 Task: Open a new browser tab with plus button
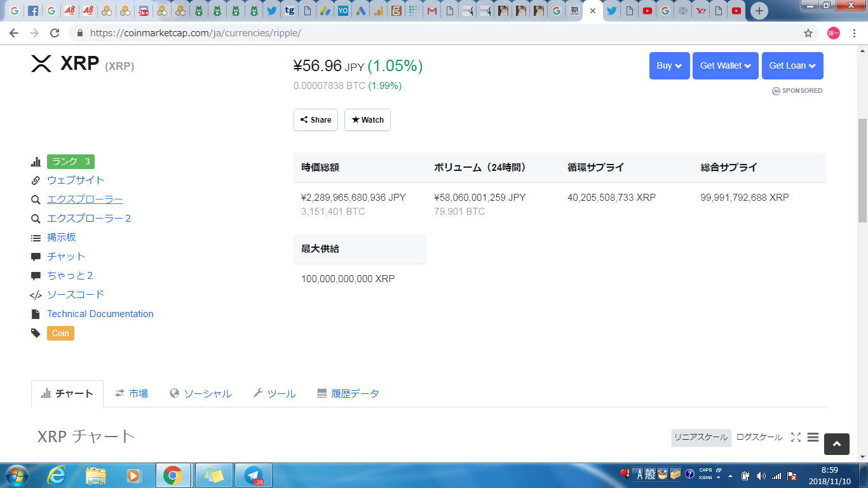[759, 11]
